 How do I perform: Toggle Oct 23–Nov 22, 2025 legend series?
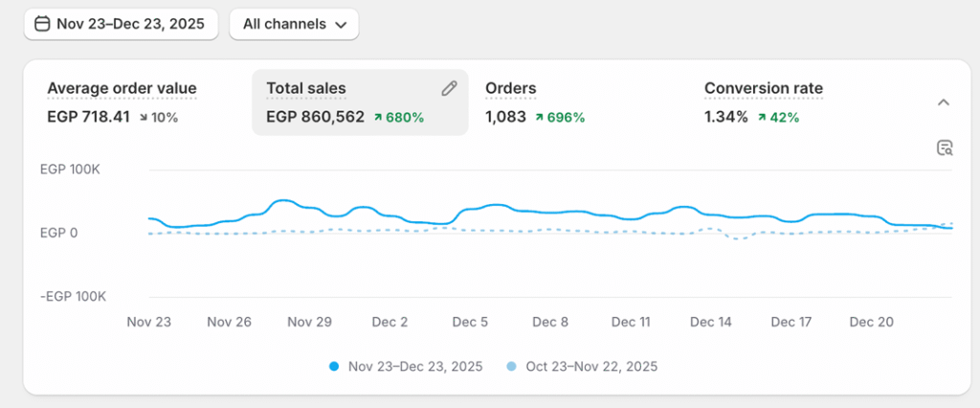[590, 367]
